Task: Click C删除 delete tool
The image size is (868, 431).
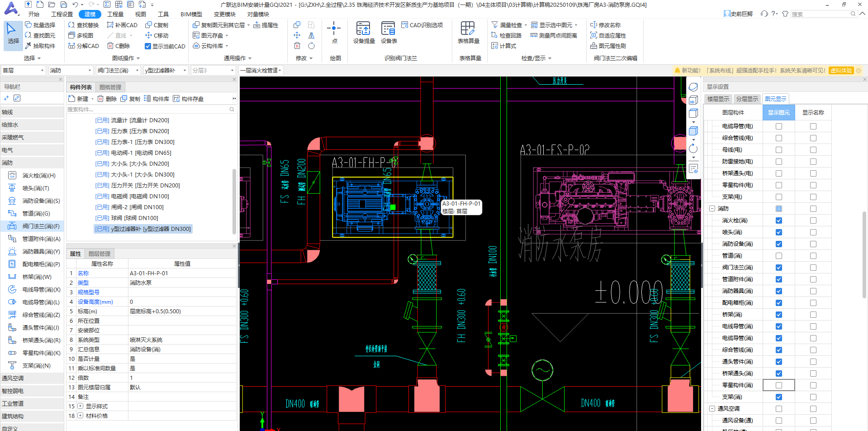Action: coord(119,46)
